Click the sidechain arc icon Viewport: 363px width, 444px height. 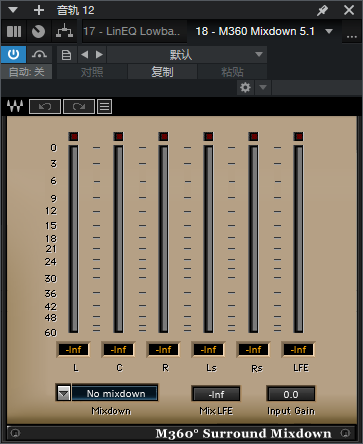coord(39,54)
